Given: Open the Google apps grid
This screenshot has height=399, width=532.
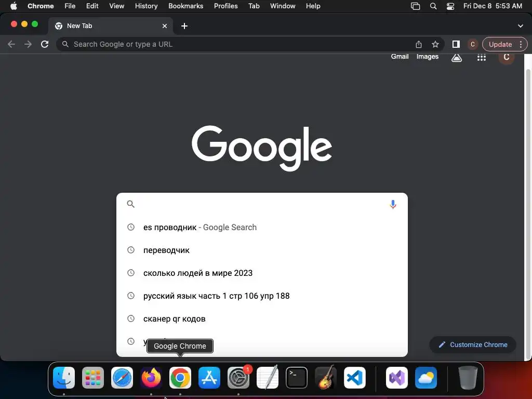Looking at the screenshot, I should (x=482, y=58).
